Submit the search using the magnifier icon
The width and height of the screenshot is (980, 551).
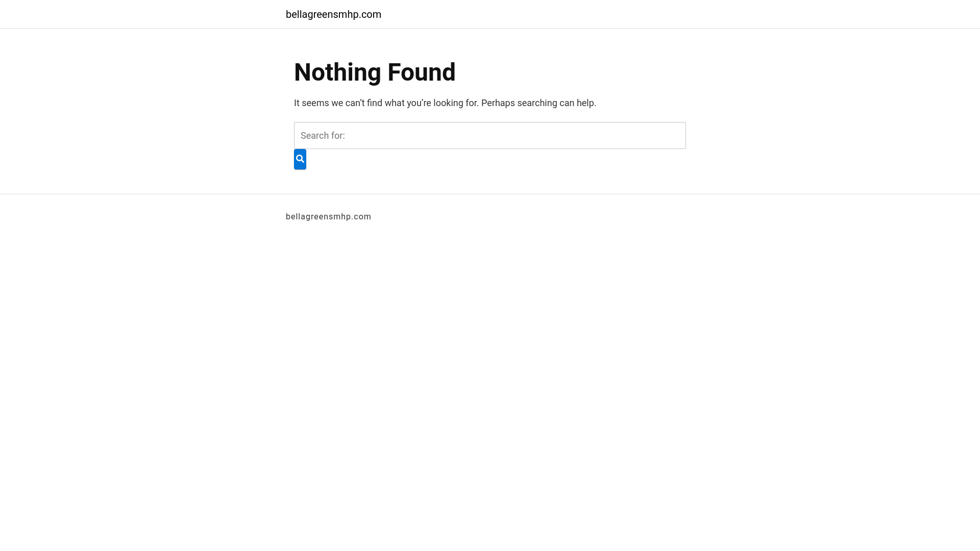pos(300,159)
